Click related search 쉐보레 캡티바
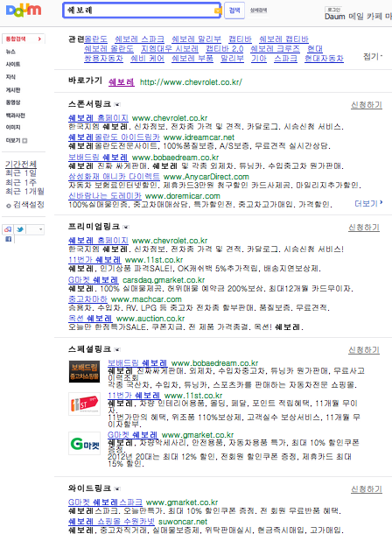 pos(283,39)
